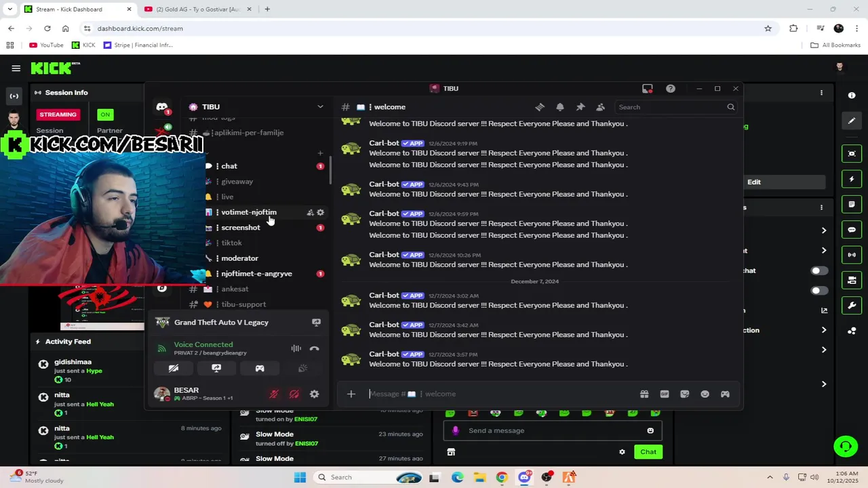Start an activity with the gamepad button
Screen dimensions: 868x488
coord(260,368)
